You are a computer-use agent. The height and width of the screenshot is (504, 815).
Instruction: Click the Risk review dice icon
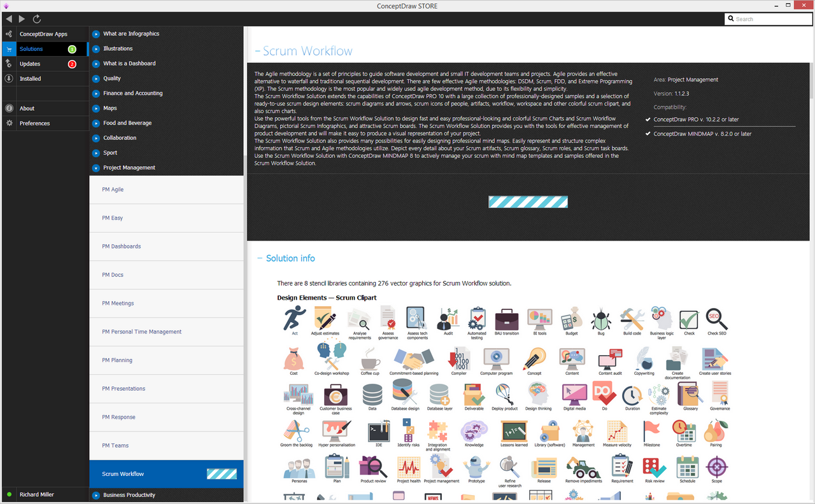click(655, 466)
